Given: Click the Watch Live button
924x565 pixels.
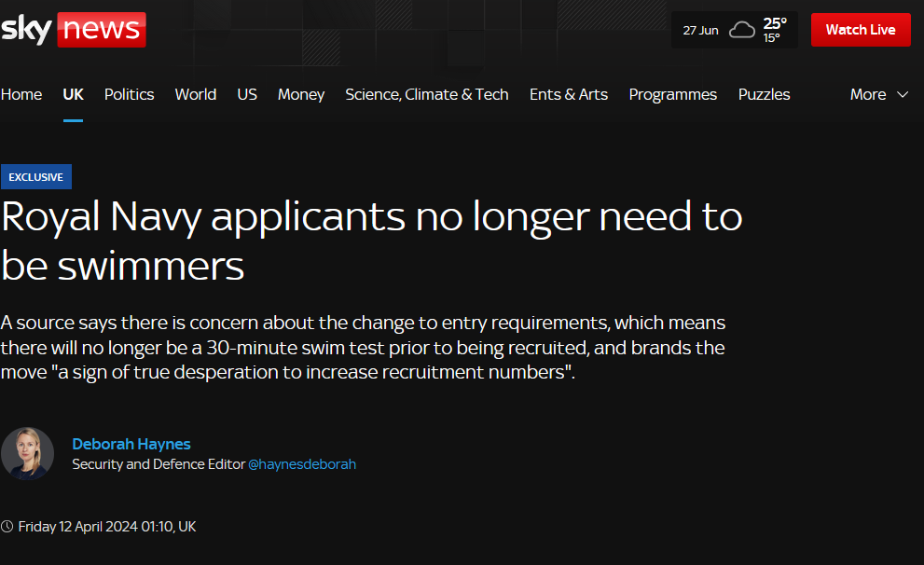Looking at the screenshot, I should coord(861,30).
